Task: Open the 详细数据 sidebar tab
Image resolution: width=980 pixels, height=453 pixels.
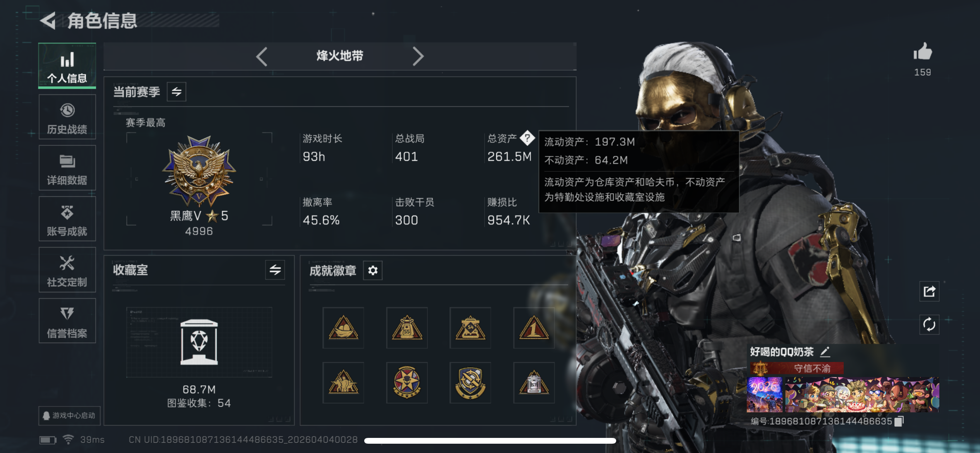Action: (x=67, y=168)
